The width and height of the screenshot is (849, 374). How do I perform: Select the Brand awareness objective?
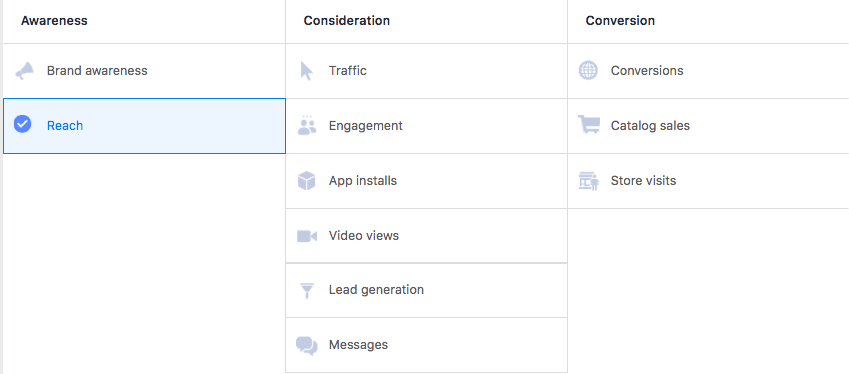[x=144, y=71]
